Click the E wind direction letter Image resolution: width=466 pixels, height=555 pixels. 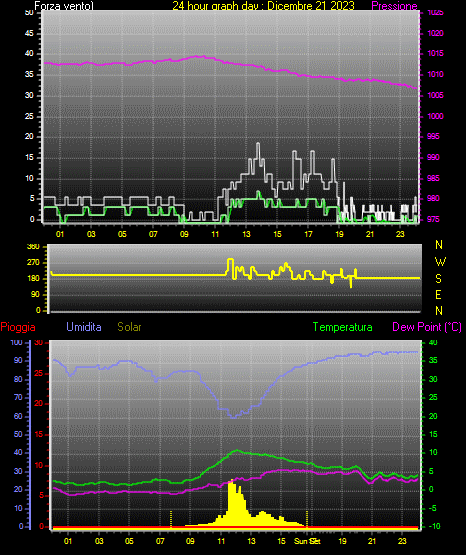(438, 294)
